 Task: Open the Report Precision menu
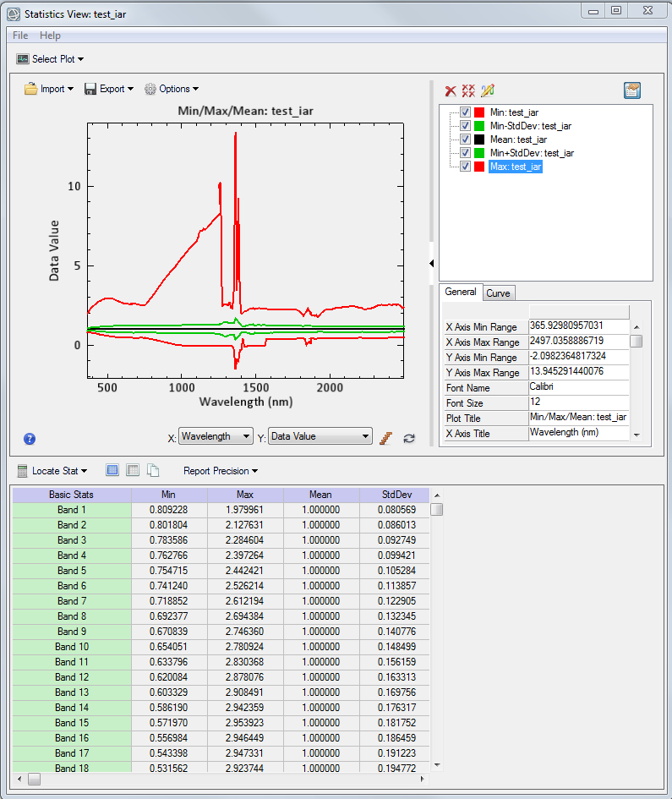point(220,470)
